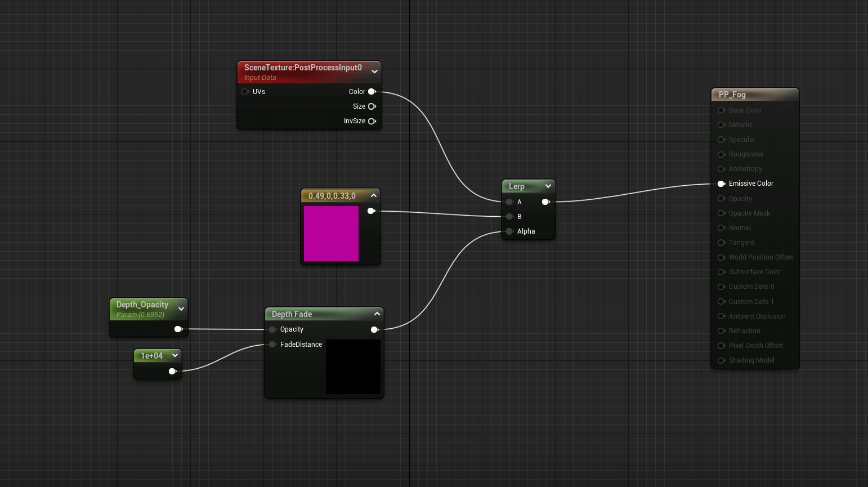Click the Param (0.6952) subtitle text
This screenshot has height=487, width=868.
140,315
